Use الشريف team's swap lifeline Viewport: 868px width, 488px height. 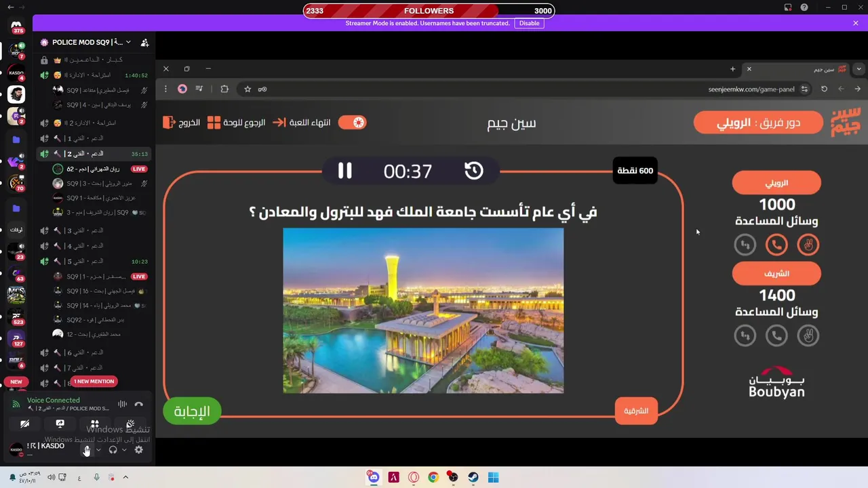[745, 335]
